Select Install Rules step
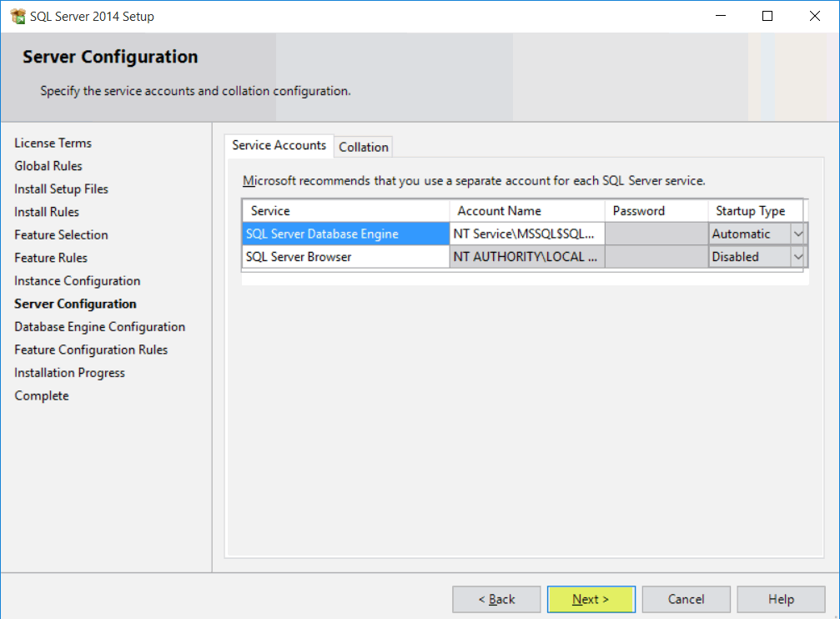Viewport: 840px width, 619px height. [x=47, y=212]
